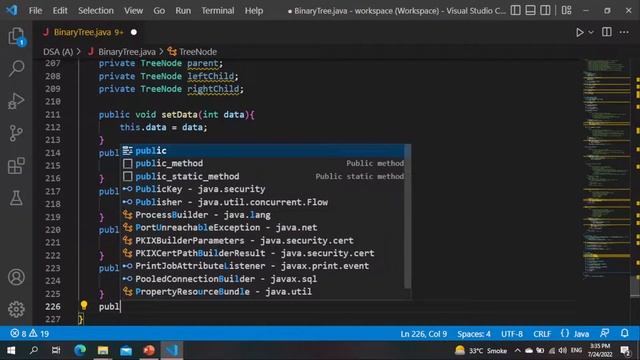
Task: Open the Go menu
Action: (159, 11)
